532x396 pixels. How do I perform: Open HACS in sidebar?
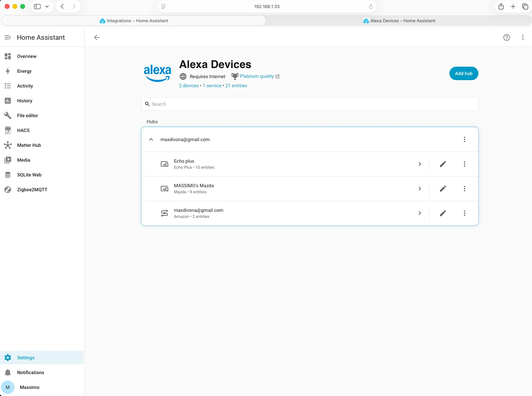[42, 130]
